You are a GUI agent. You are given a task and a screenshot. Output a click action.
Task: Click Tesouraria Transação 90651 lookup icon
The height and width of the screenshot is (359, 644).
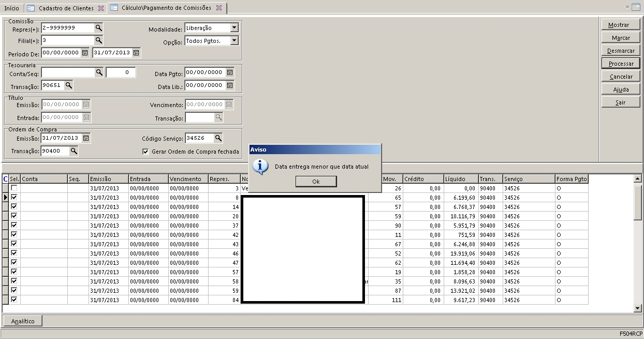pyautogui.click(x=68, y=85)
